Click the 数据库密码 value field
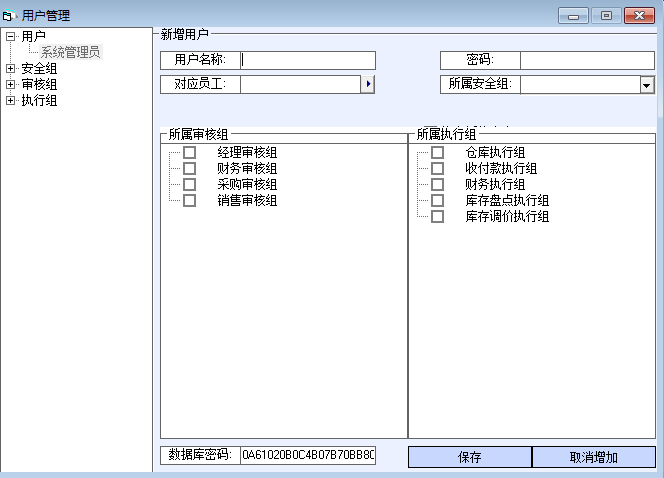This screenshot has height=478, width=664. pos(308,455)
